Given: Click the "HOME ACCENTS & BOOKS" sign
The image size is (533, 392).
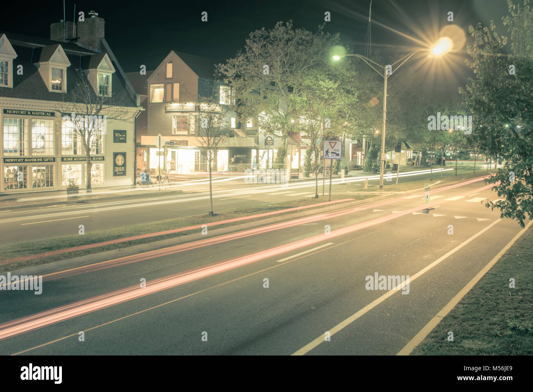Looking at the screenshot, I should tap(83, 159).
